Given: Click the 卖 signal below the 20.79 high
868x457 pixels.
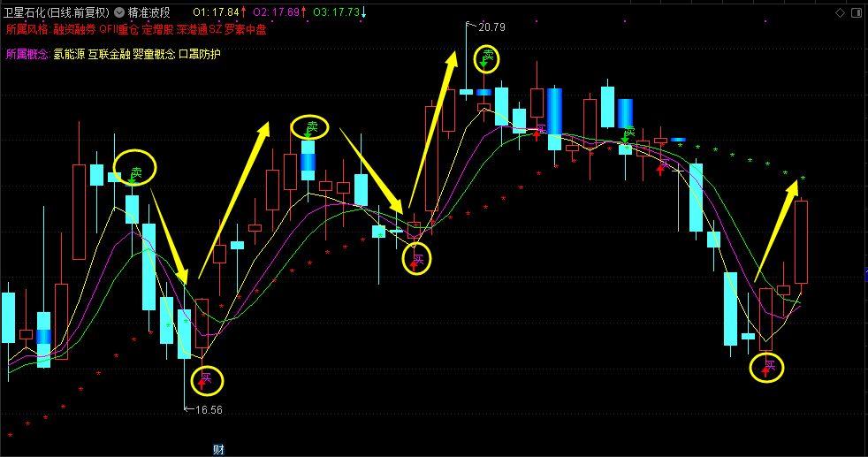Looking at the screenshot, I should pos(485,59).
